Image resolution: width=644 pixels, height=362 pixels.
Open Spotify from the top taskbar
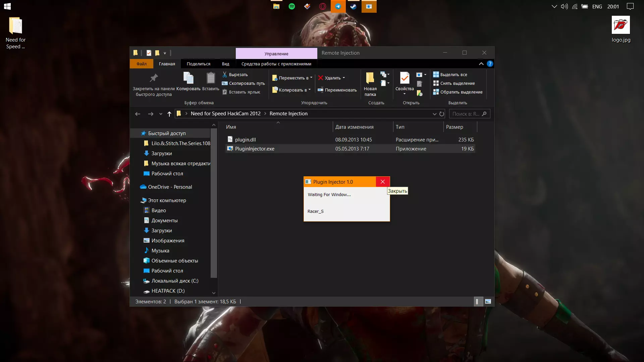(292, 6)
